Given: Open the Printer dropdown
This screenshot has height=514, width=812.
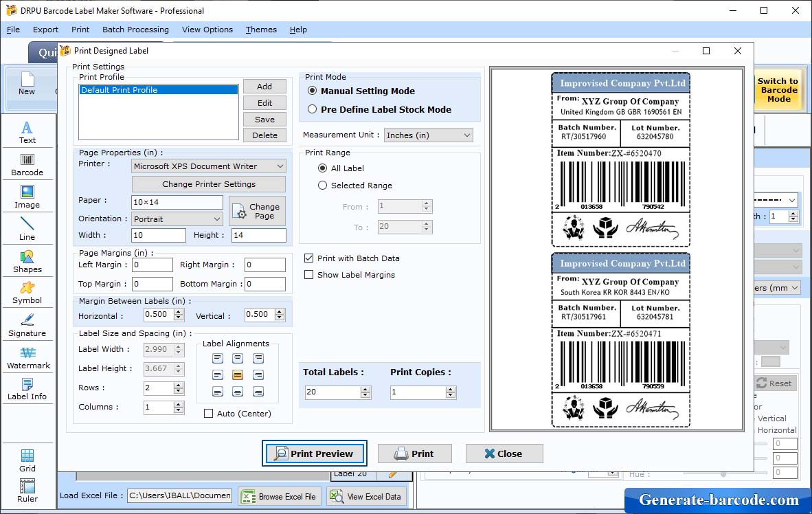Looking at the screenshot, I should coord(209,166).
